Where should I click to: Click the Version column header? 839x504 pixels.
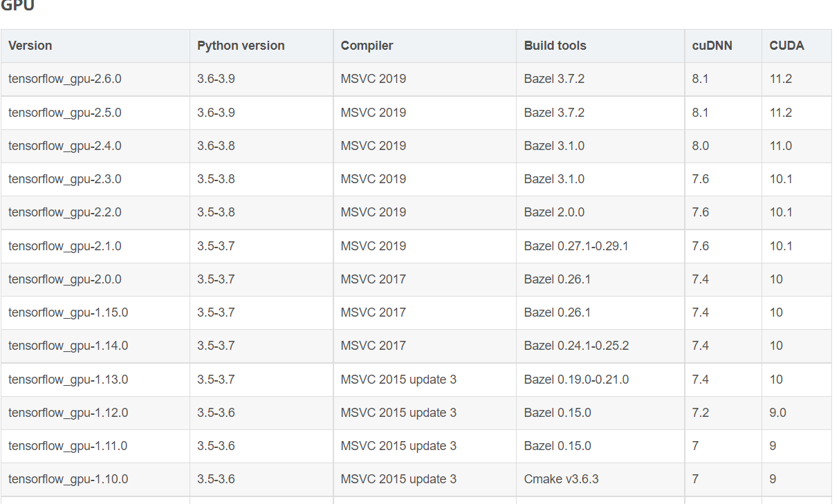95,46
